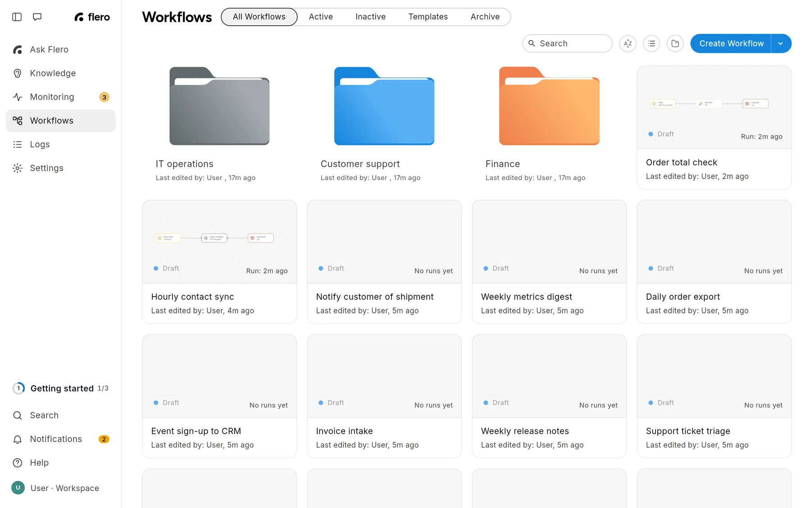Open Hourly contact sync workflow thumbnail
Viewport: 812px width, 508px height.
(219, 242)
